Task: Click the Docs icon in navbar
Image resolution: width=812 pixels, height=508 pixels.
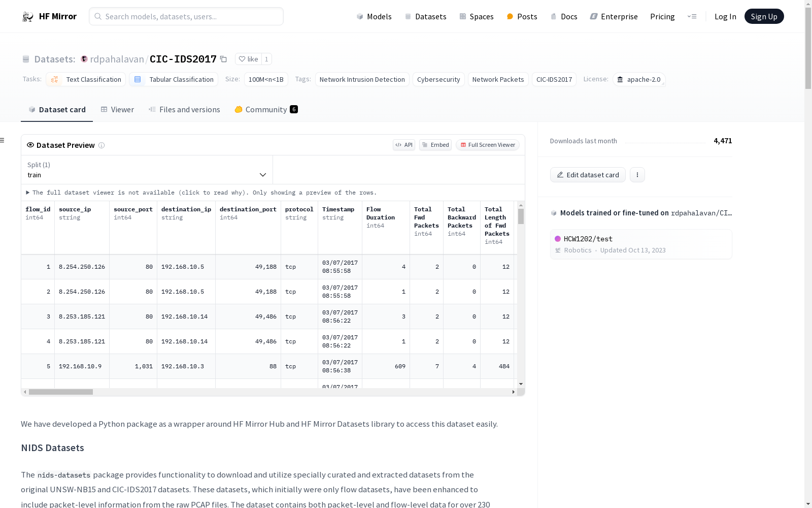Action: point(554,16)
